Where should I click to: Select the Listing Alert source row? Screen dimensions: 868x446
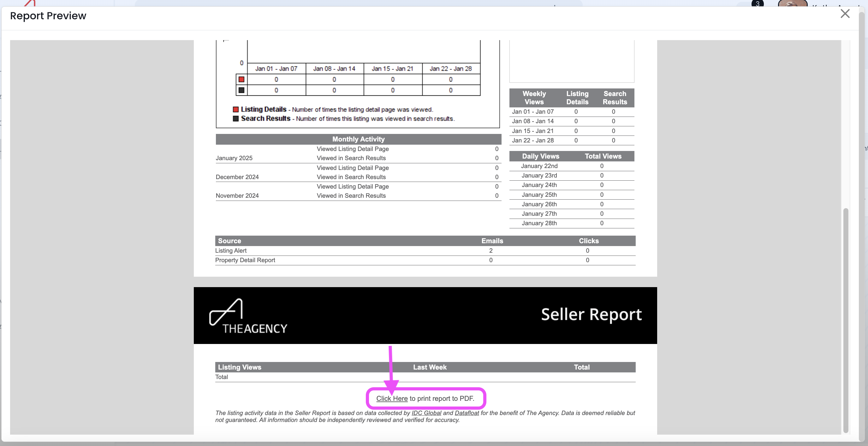click(x=231, y=251)
